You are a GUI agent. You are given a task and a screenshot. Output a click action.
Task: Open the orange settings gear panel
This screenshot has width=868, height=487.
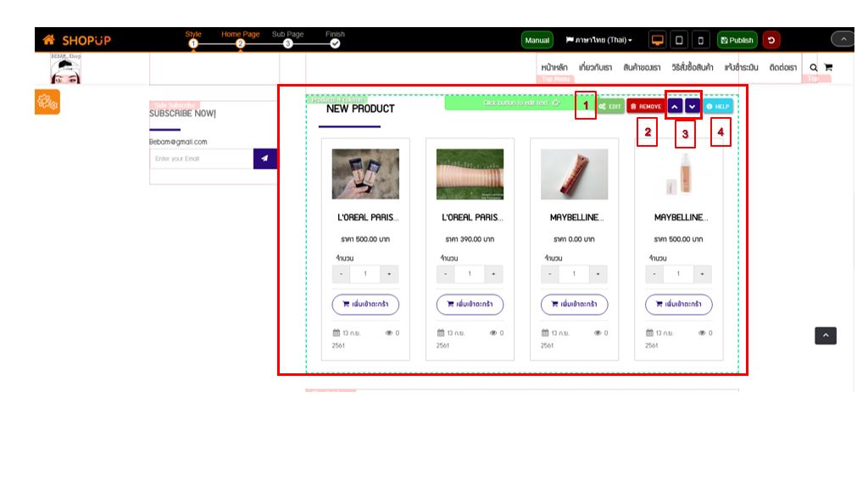tap(47, 102)
